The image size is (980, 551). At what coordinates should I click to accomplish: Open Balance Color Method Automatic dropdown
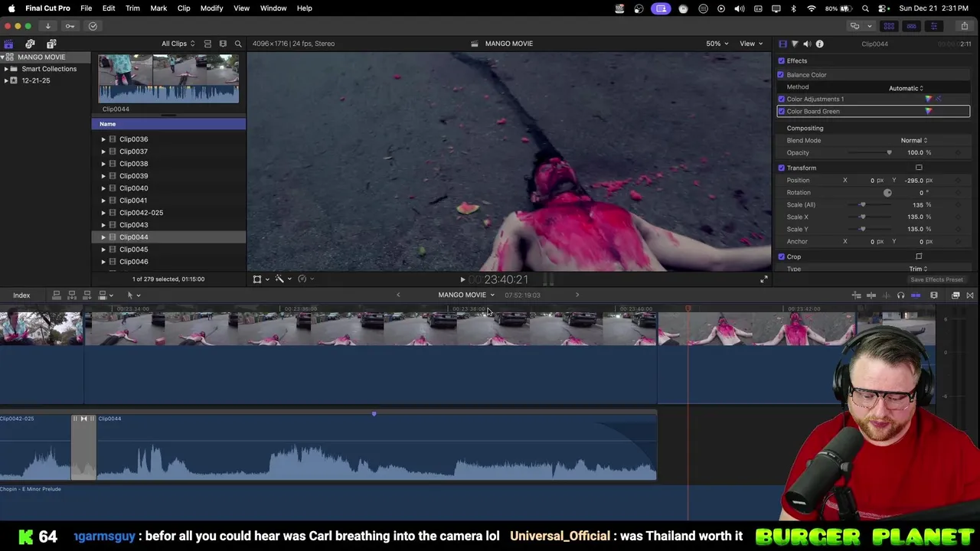point(906,88)
